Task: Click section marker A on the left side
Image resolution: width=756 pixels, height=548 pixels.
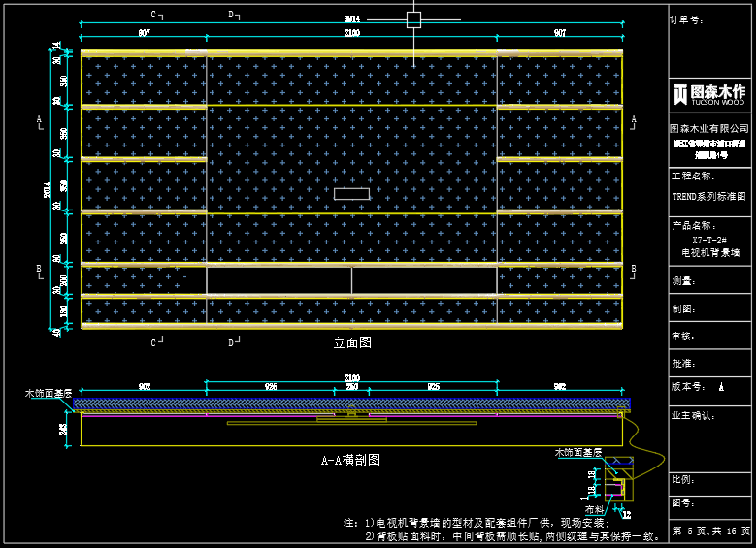Action: 39,119
